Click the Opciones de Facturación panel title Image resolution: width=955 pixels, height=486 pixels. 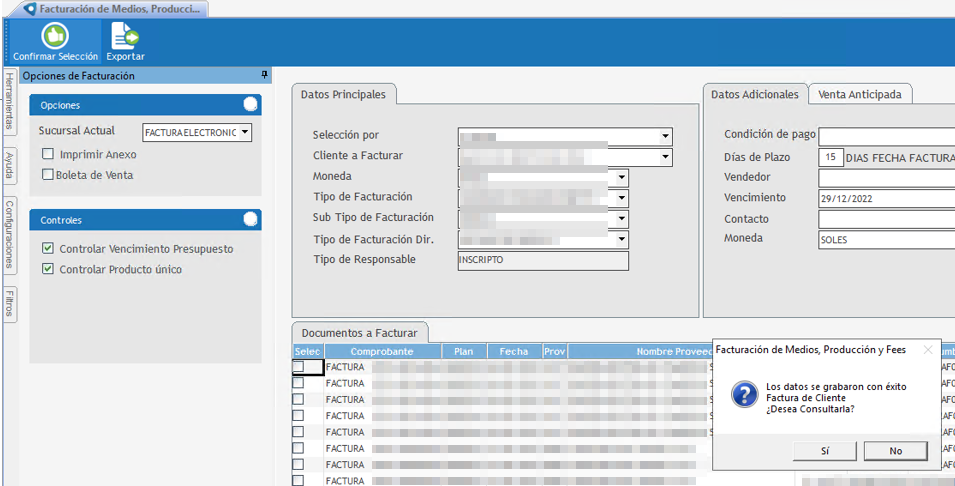click(79, 76)
